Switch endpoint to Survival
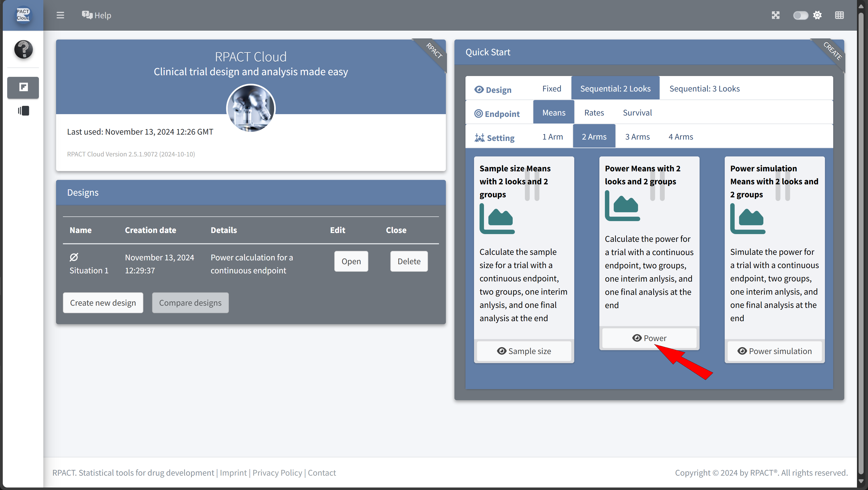The height and width of the screenshot is (490, 868). tap(637, 113)
